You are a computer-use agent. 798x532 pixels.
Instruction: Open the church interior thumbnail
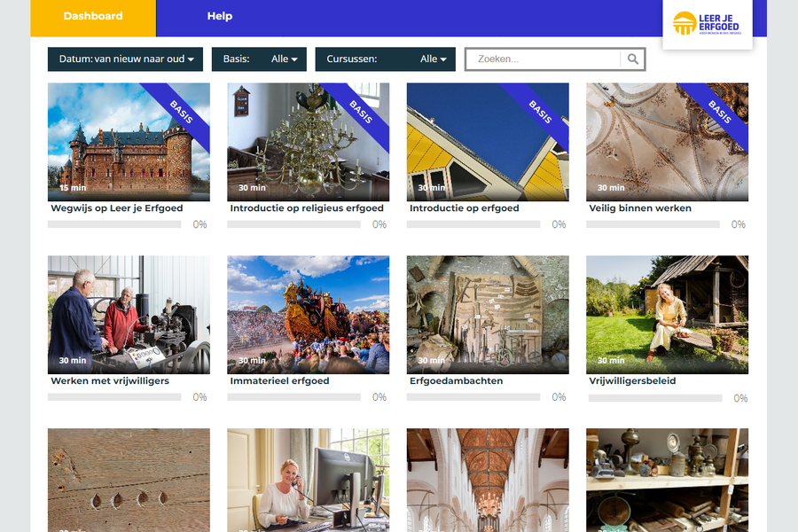(x=488, y=480)
